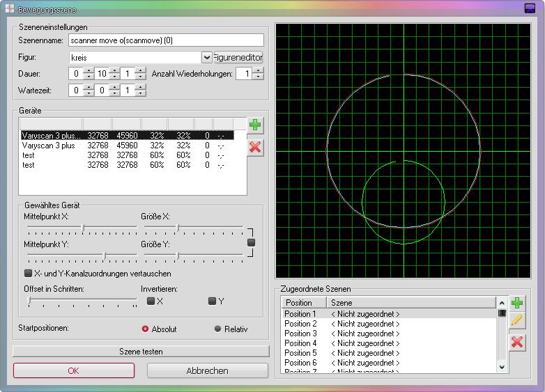
Task: Toggle the linked size X/Y bracket box
Action: tap(252, 242)
